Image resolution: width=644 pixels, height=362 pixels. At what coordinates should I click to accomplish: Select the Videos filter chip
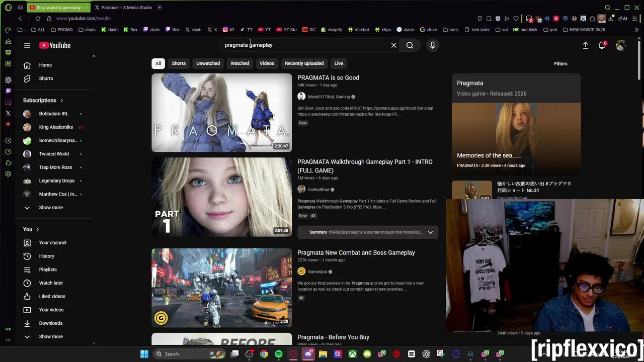coord(267,63)
